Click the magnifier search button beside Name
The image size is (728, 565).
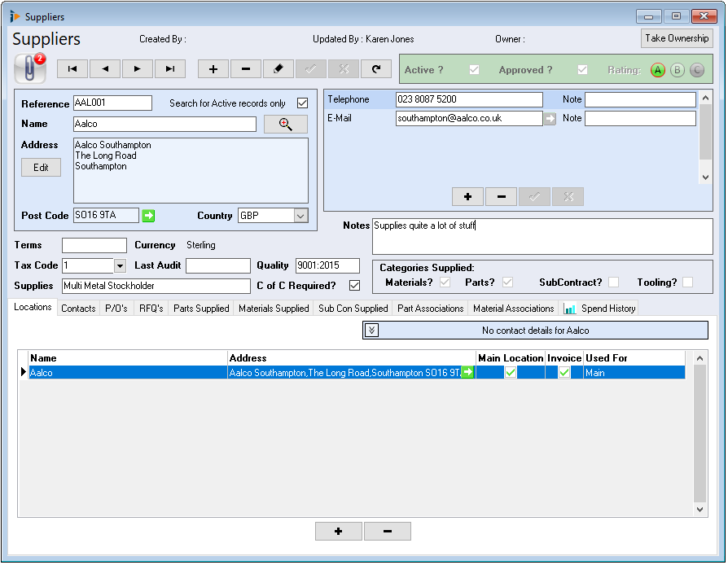pos(286,124)
